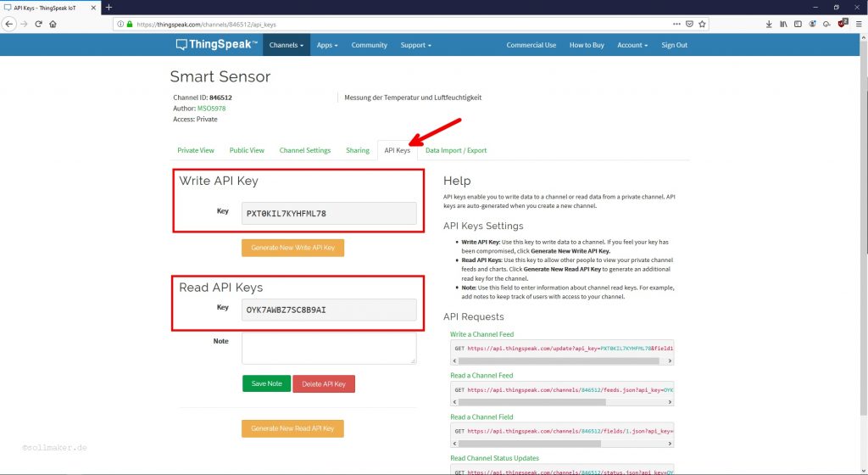Click the Write a Channel Feed URL
Image resolution: width=868 pixels, height=475 pixels.
click(x=570, y=349)
